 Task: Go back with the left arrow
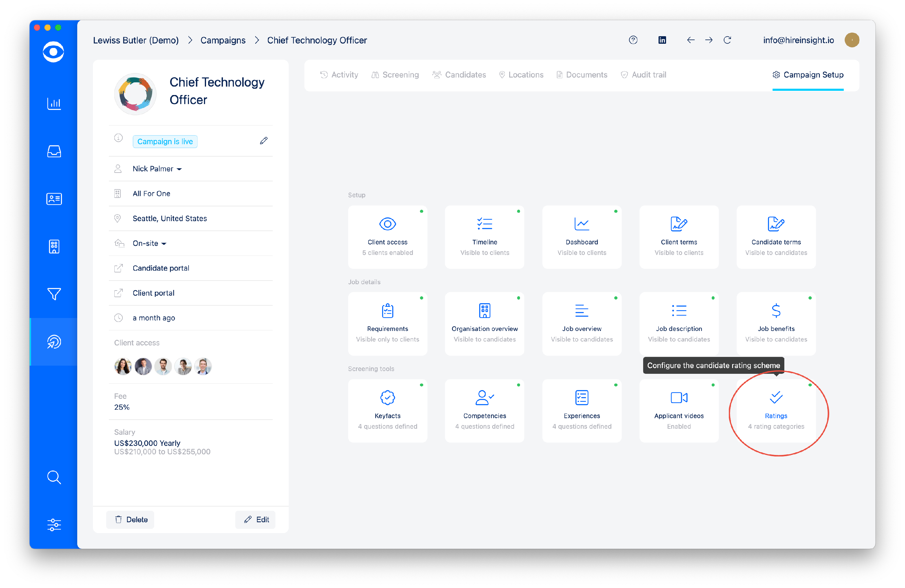pyautogui.click(x=691, y=40)
